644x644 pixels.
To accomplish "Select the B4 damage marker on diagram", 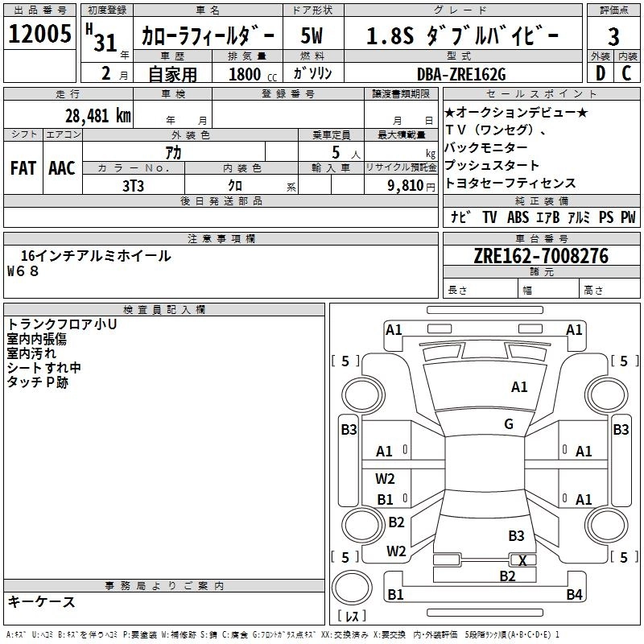I will (x=573, y=595).
